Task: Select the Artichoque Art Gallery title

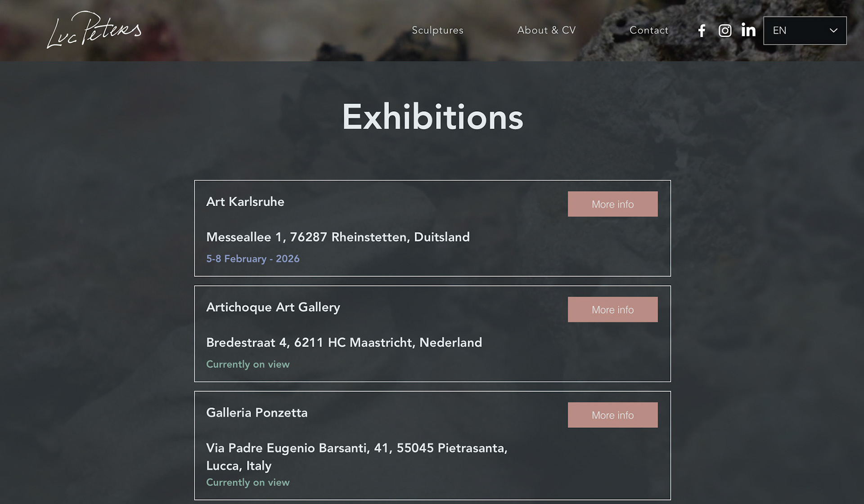Action: click(x=273, y=308)
